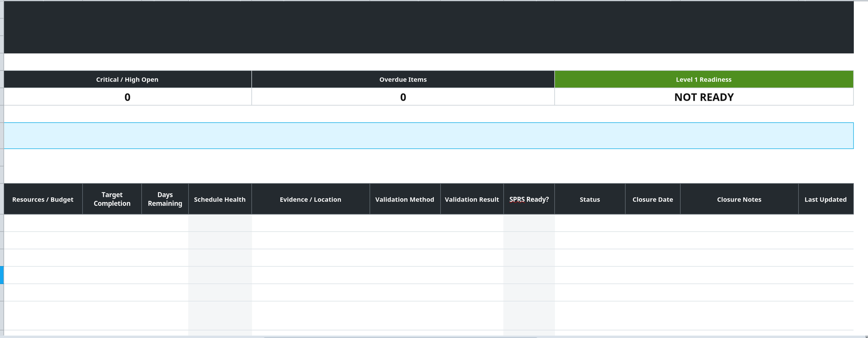
Task: Select the Schedule Health column header
Action: (x=220, y=199)
